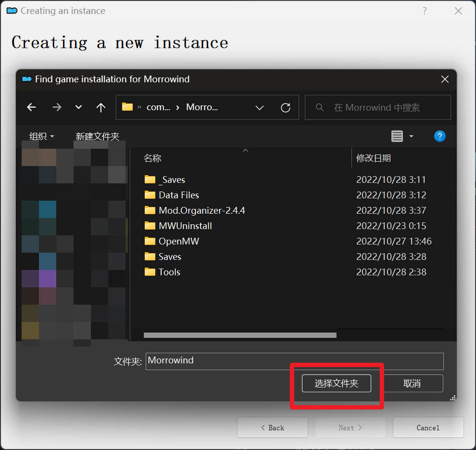Viewport: 476px width, 450px height.
Task: Close the Find game installation dialog
Action: click(445, 79)
